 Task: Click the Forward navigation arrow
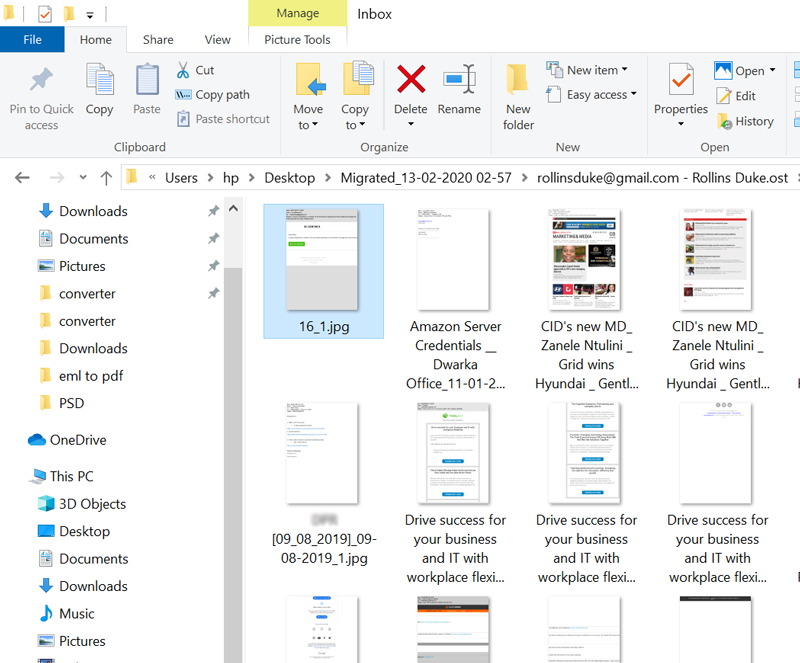(x=57, y=178)
